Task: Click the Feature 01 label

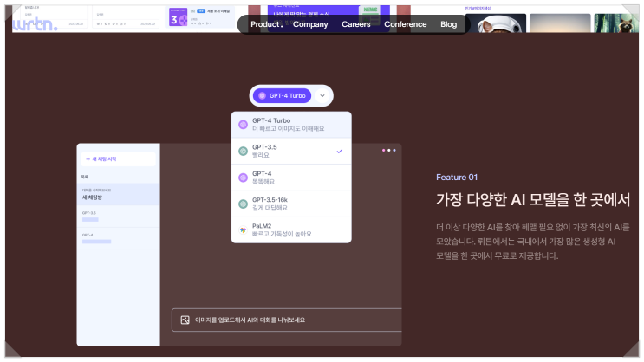Action: point(457,178)
